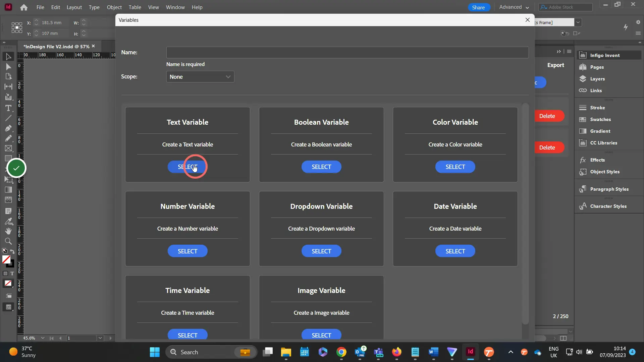Image resolution: width=644 pixels, height=362 pixels.
Task: Open the zoom level dropdown at 45.6%
Action: point(43,338)
